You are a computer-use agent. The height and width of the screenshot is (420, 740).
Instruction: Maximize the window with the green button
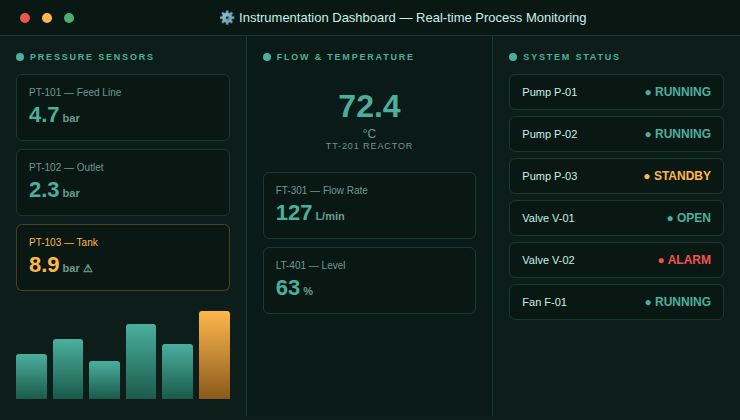(69, 18)
